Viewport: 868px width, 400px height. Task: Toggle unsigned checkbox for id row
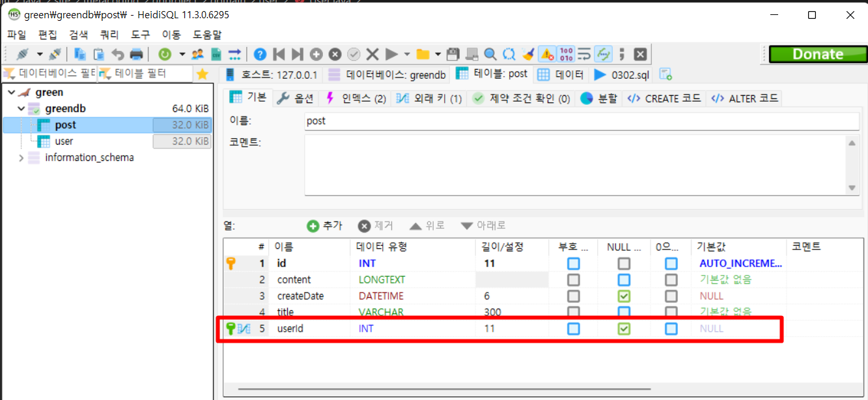coord(574,264)
